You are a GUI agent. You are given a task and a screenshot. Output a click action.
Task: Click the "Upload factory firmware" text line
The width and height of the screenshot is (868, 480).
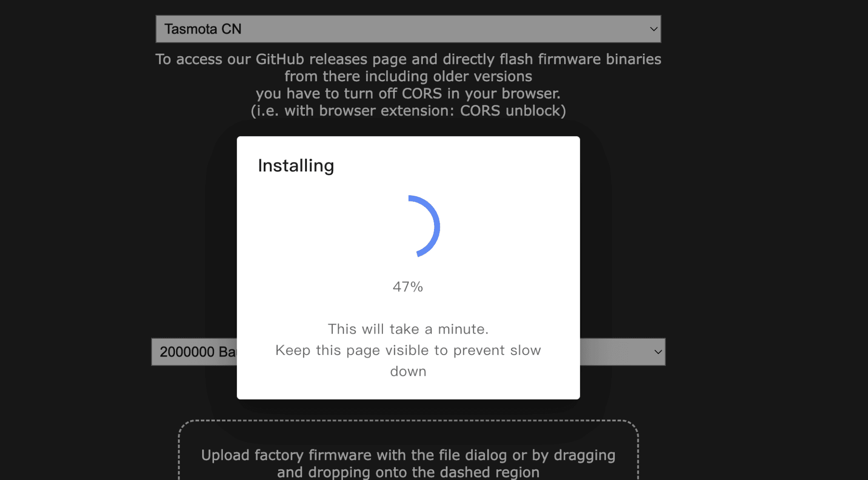point(408,455)
